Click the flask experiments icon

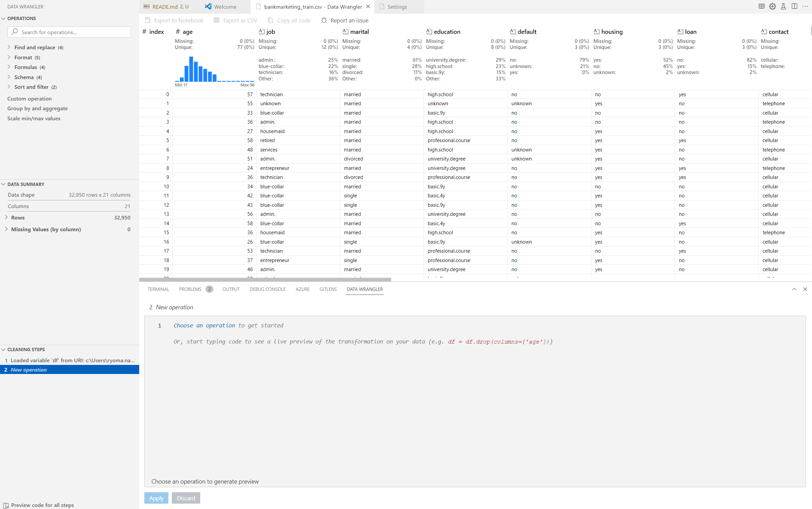784,6
